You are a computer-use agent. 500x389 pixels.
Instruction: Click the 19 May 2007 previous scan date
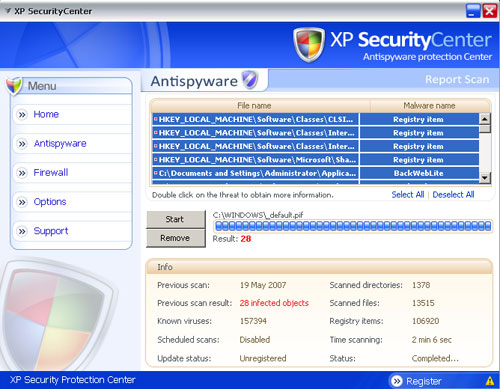coord(263,285)
